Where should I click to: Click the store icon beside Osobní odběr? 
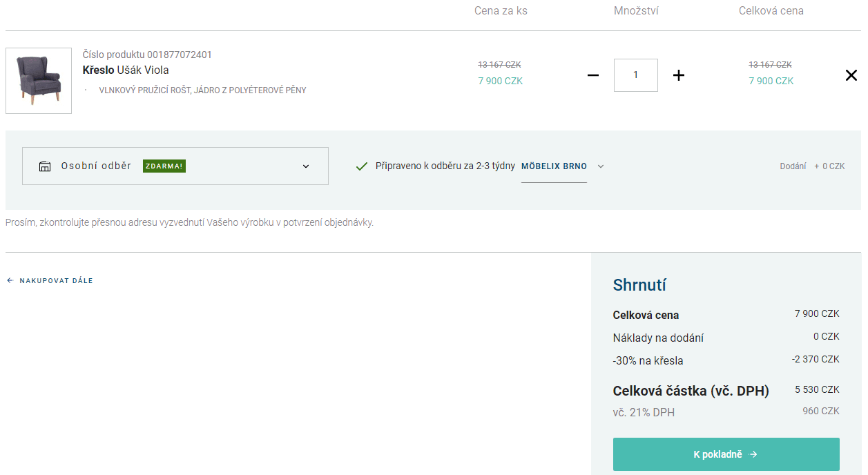[x=45, y=166]
